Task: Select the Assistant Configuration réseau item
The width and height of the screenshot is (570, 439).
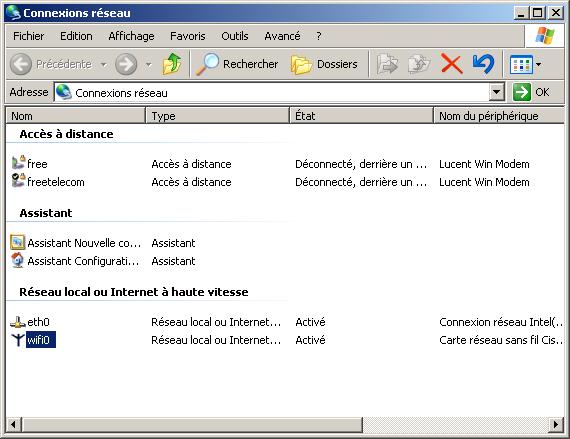Action: point(75,261)
